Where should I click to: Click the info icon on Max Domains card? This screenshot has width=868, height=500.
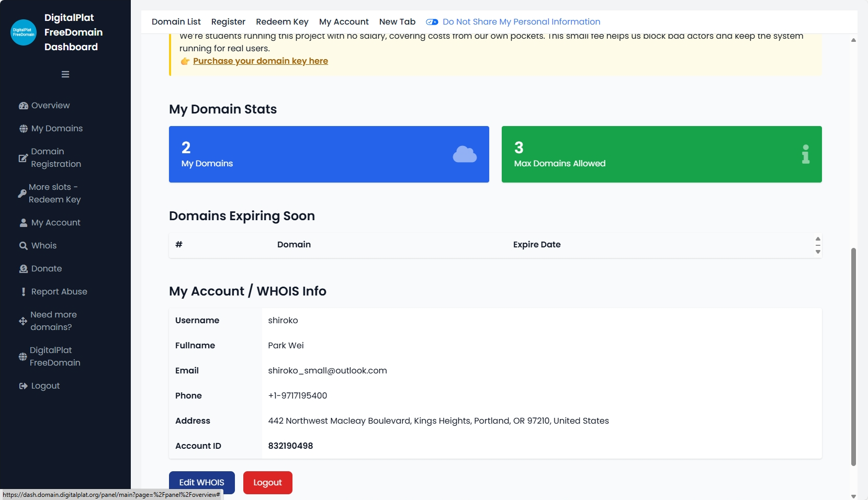pos(805,154)
